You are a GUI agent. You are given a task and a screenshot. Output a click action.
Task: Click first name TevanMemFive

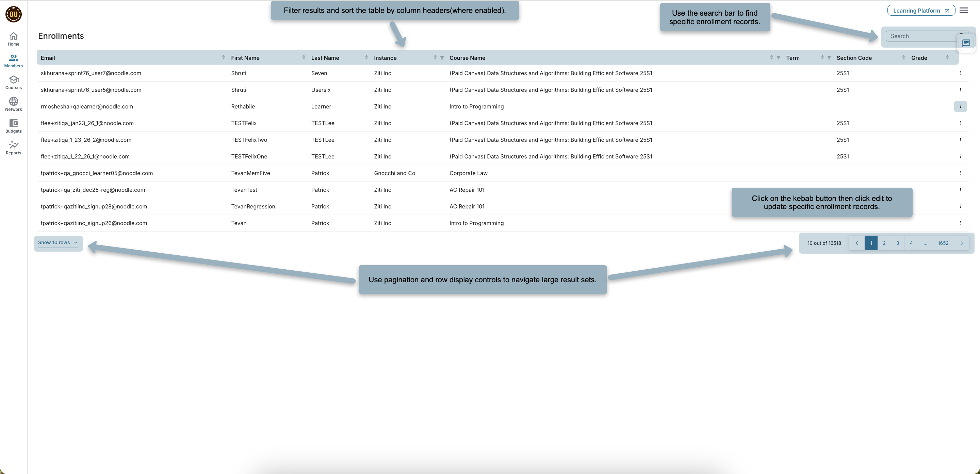pyautogui.click(x=250, y=173)
